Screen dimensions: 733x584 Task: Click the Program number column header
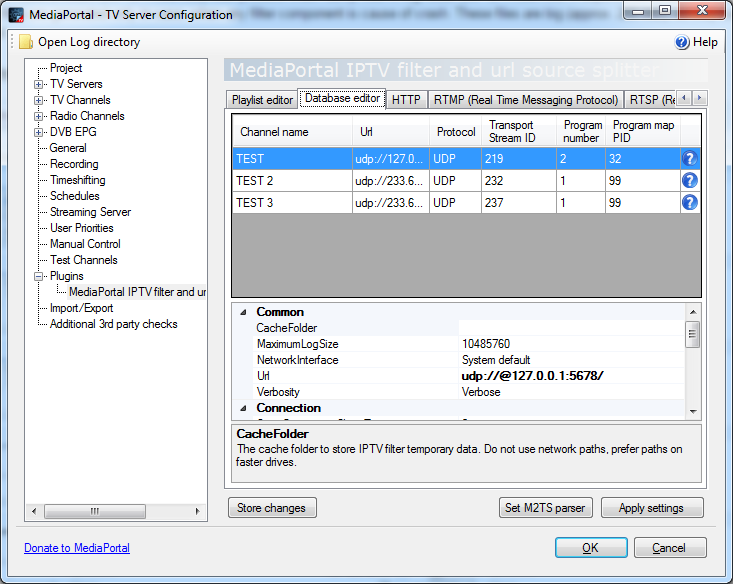[x=581, y=131]
